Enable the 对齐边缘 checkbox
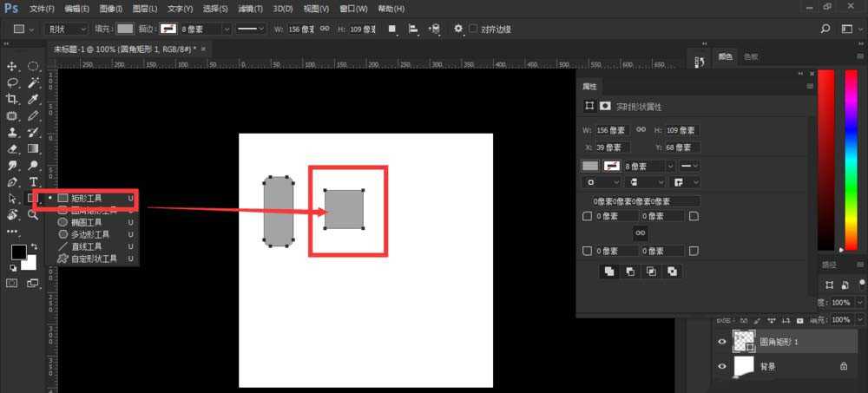Screen dimensions: 868x393 click(473, 29)
